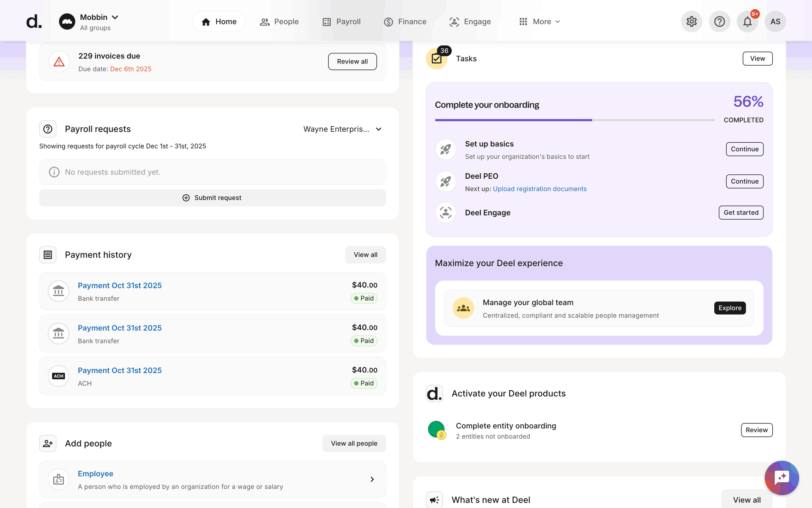Click the ACH payment method icon
Screen dimensions: 812x508
[58, 376]
